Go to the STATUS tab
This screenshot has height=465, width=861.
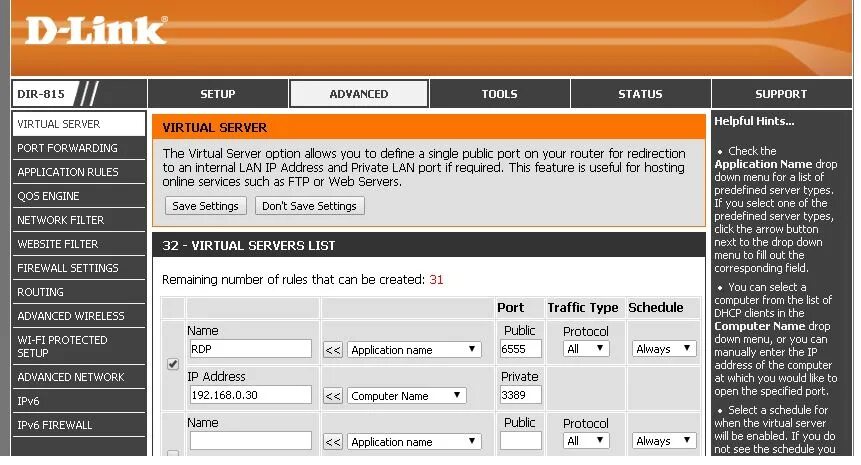[640, 94]
